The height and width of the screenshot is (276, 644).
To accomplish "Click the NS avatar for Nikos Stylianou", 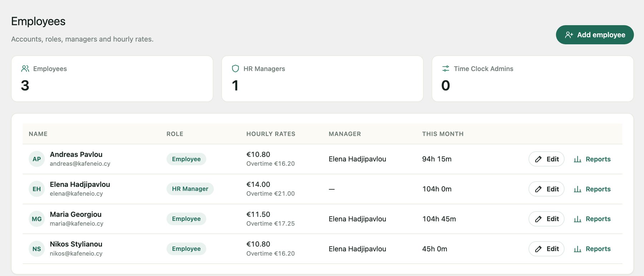I will pos(36,249).
